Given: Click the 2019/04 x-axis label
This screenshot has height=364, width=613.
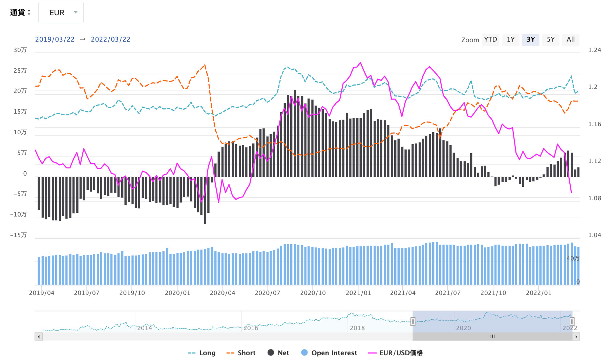Looking at the screenshot, I should pos(42,293).
